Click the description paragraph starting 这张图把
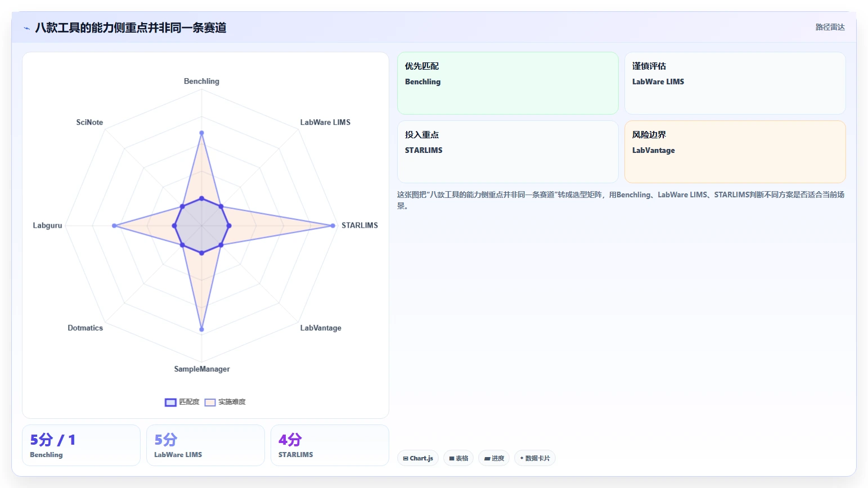Viewport: 868px width, 488px height. (x=621, y=200)
